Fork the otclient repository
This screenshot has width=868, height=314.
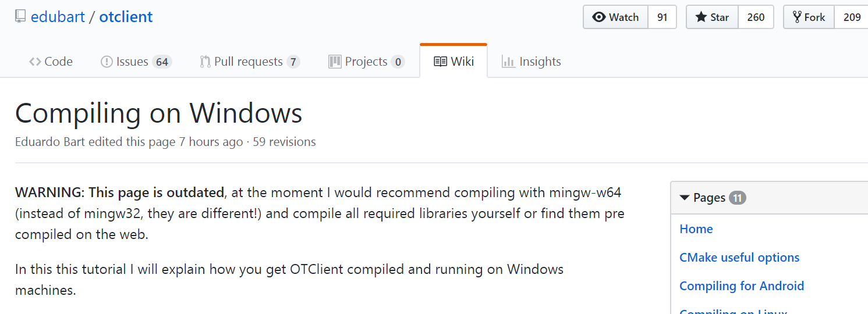(809, 17)
